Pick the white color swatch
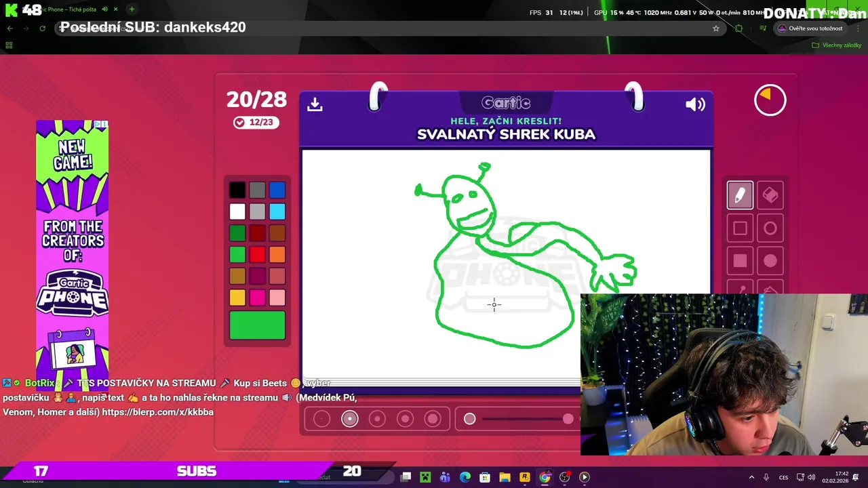This screenshot has height=488, width=868. point(237,211)
